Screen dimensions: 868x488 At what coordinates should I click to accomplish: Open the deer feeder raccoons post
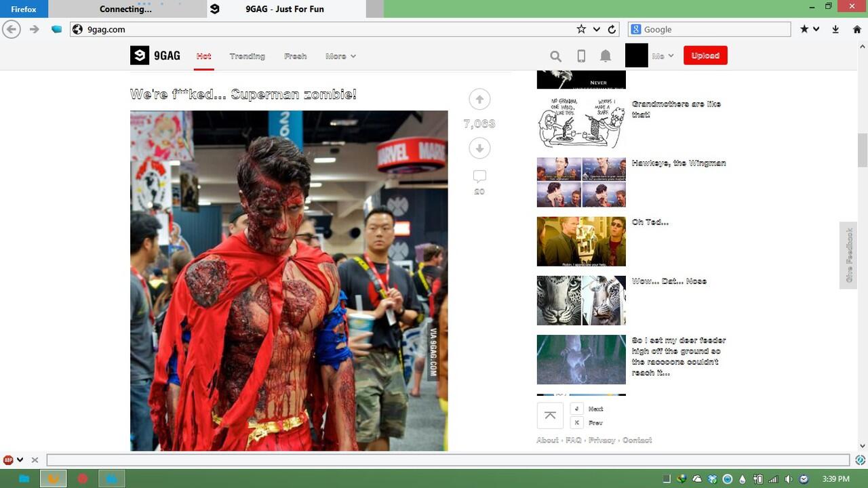679,357
